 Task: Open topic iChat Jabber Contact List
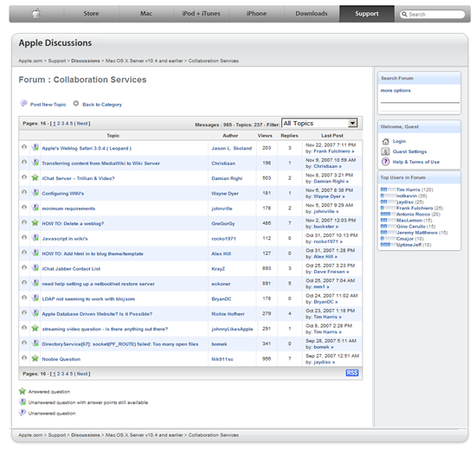(x=71, y=269)
